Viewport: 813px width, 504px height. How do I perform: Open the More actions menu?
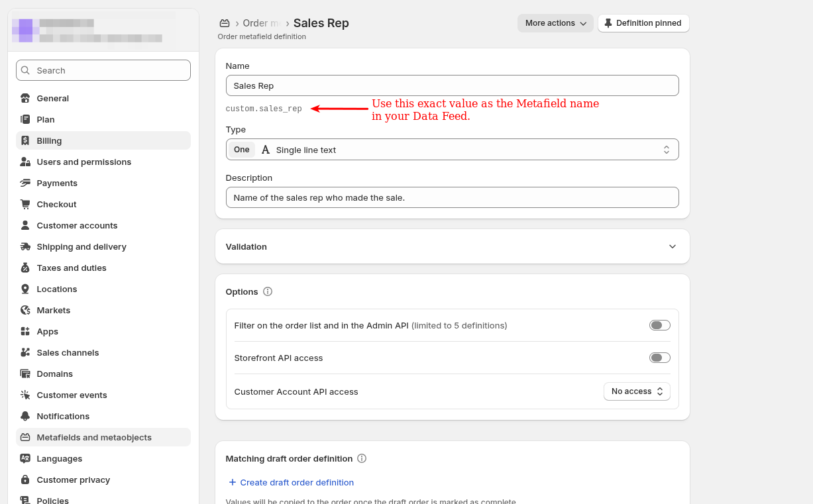(555, 23)
